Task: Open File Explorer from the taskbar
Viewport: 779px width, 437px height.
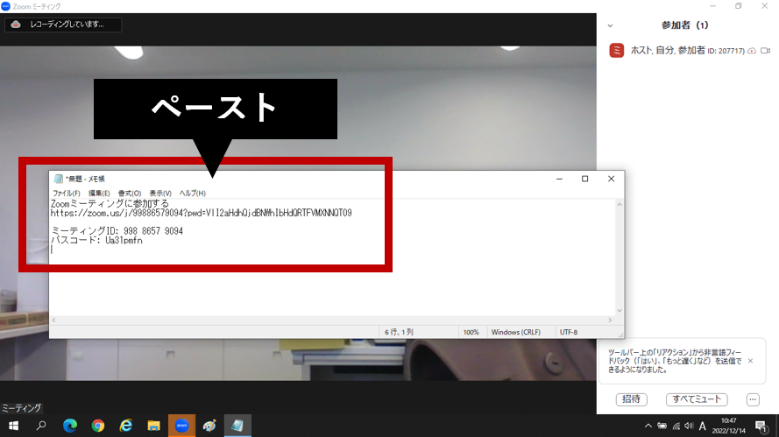Action: [x=154, y=426]
